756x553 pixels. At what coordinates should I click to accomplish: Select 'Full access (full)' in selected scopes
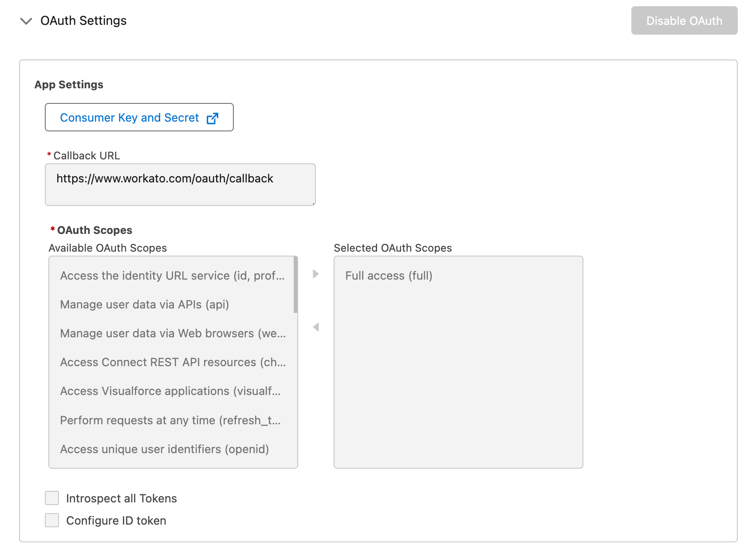coord(389,276)
